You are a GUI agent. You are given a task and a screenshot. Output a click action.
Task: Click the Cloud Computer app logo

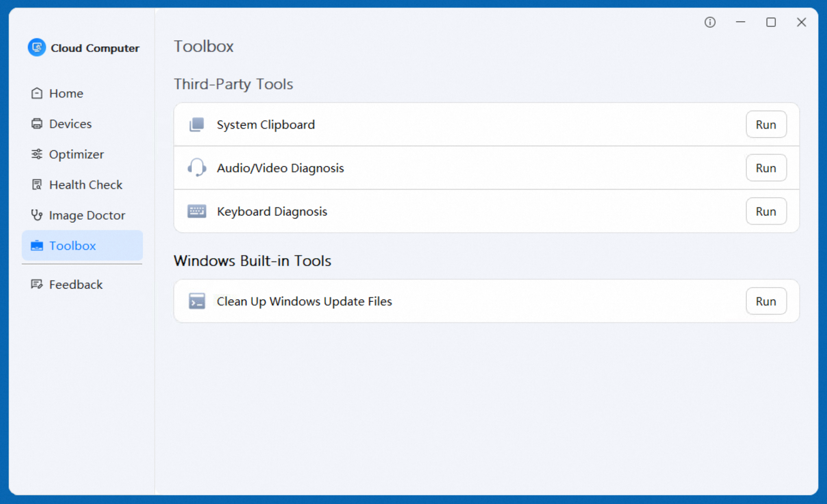tap(37, 48)
